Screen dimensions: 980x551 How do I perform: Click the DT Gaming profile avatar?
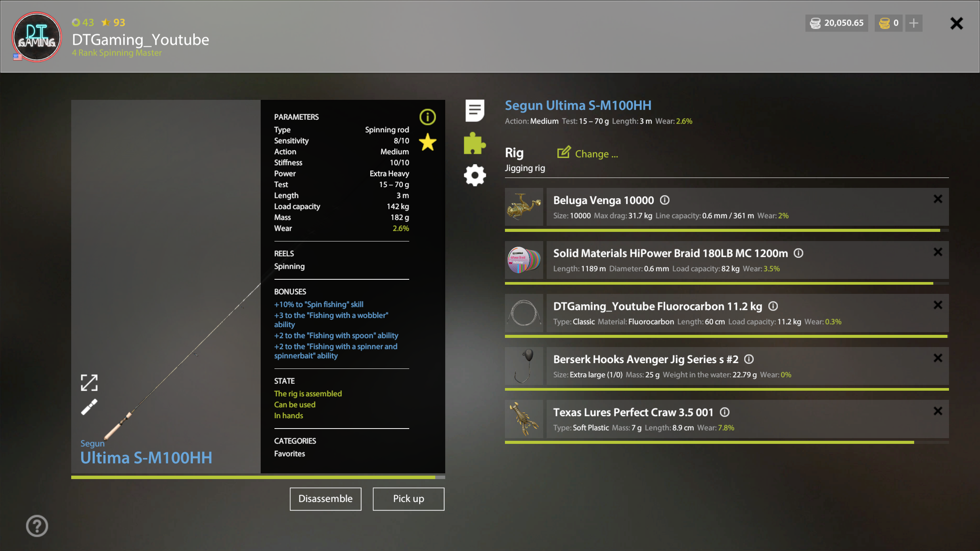coord(37,37)
